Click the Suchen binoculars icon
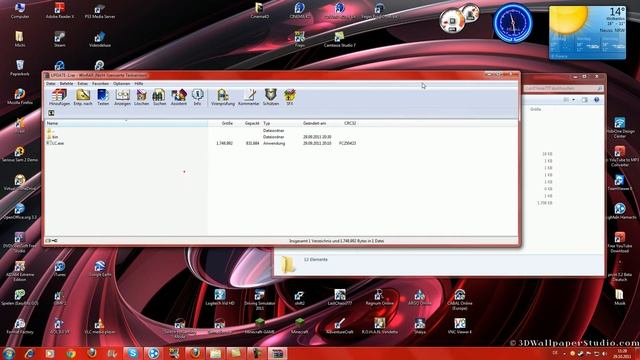This screenshot has width=640, height=360. (x=159, y=97)
